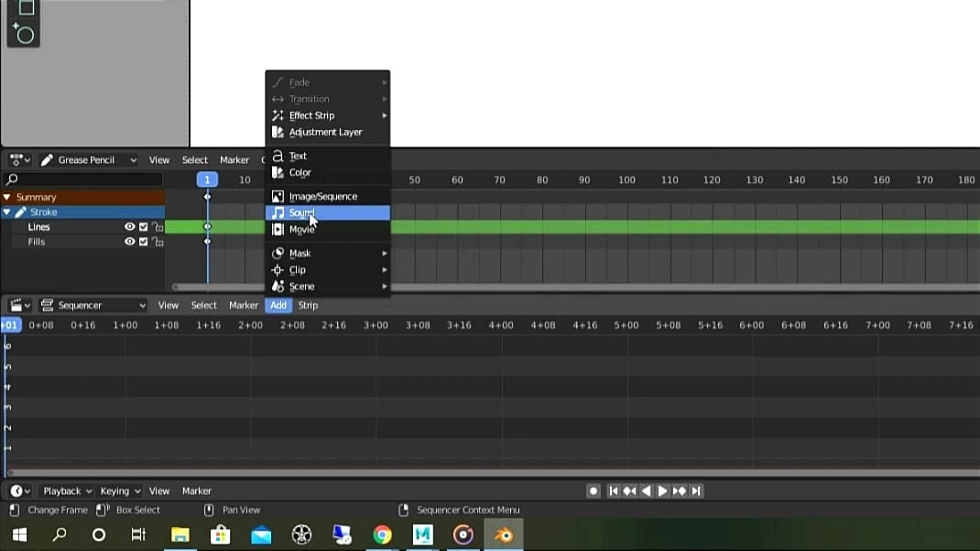Image resolution: width=980 pixels, height=551 pixels.
Task: Open Microsoft Store from the taskbar
Action: pyautogui.click(x=220, y=535)
